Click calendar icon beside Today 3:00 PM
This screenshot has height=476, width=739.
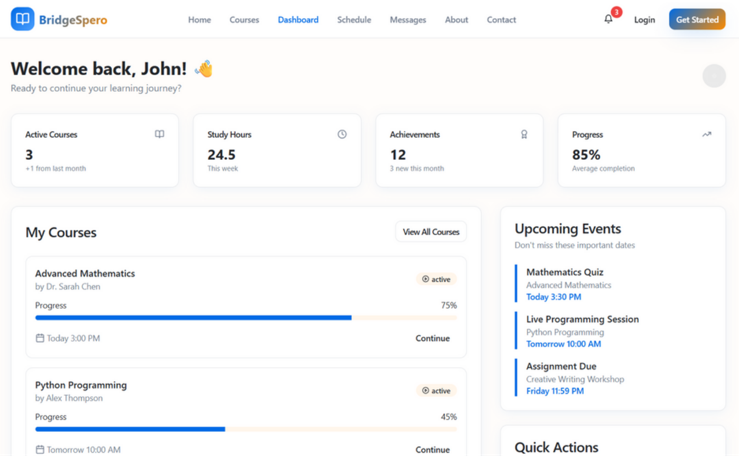(x=40, y=338)
